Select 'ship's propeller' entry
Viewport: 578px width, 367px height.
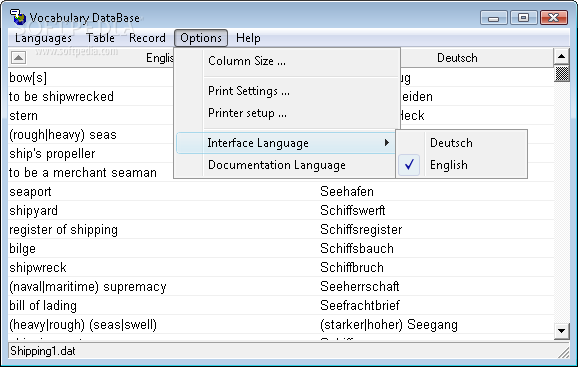pos(52,154)
